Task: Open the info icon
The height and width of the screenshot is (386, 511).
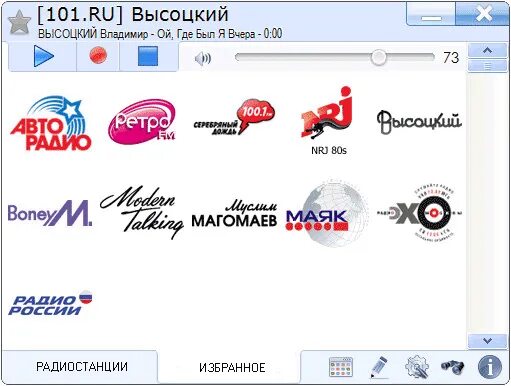Action: tap(490, 367)
